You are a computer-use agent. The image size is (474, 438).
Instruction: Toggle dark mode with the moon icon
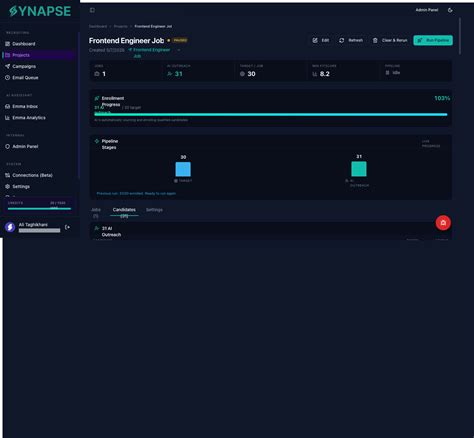(x=450, y=10)
